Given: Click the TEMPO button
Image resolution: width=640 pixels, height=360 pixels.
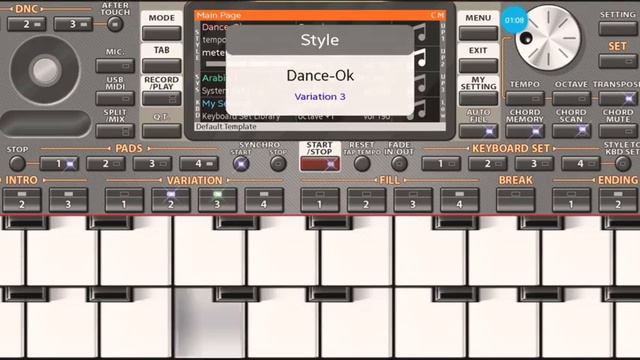Looking at the screenshot, I should coord(525,98).
